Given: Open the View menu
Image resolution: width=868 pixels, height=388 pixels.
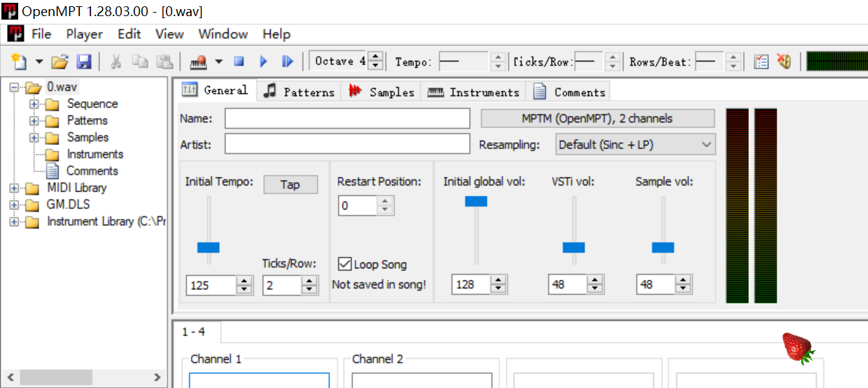Looking at the screenshot, I should [x=169, y=34].
